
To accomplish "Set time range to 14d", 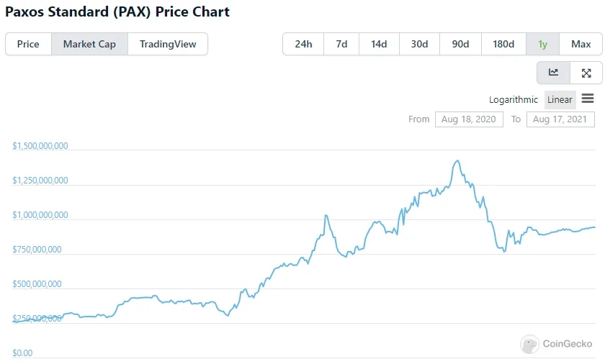I will [379, 44].
